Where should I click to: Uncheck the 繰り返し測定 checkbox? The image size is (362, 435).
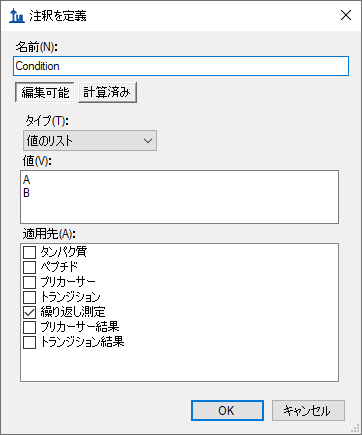pos(29,312)
